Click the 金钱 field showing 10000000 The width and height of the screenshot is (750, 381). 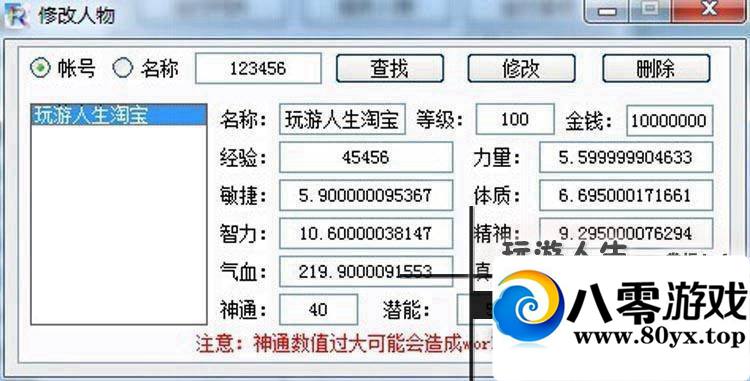pos(670,120)
